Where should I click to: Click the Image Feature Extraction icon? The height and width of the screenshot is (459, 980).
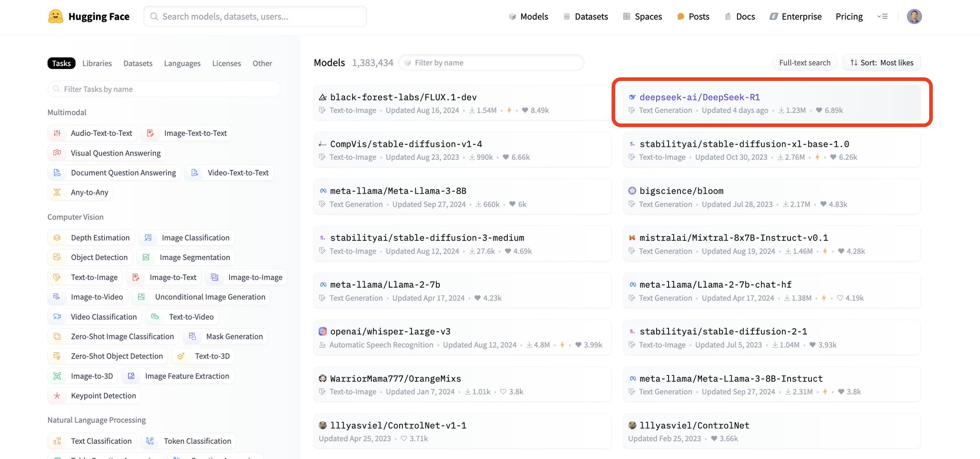point(132,376)
